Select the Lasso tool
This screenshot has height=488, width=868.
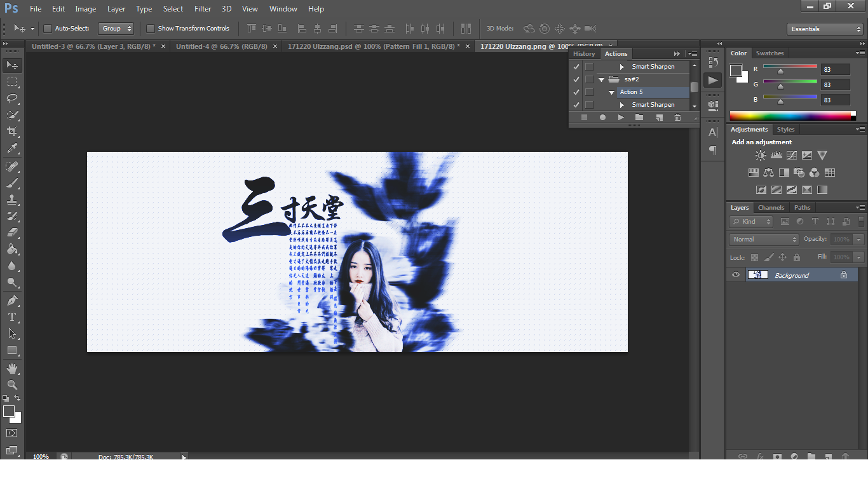coord(12,98)
